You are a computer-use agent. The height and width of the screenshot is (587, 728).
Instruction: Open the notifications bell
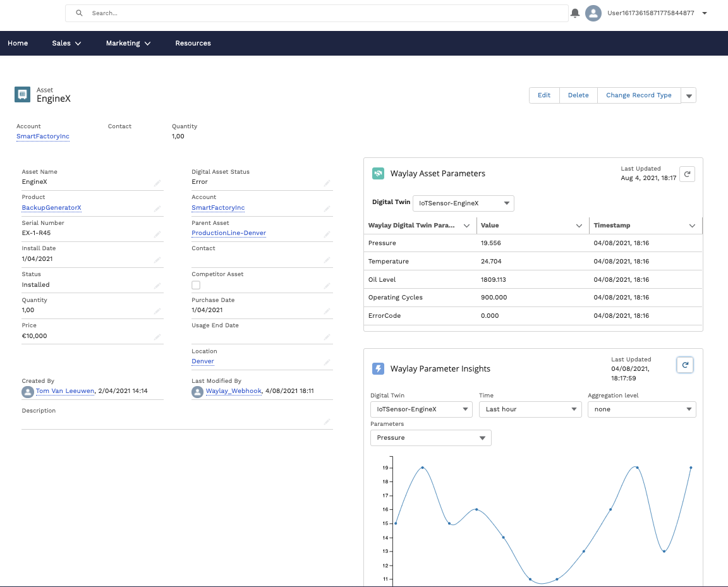point(575,13)
